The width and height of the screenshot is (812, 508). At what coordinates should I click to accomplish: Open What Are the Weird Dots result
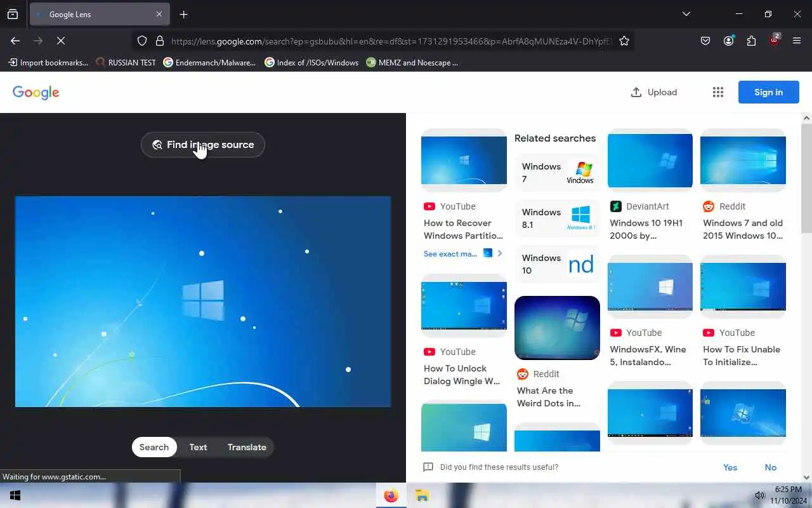[549, 397]
